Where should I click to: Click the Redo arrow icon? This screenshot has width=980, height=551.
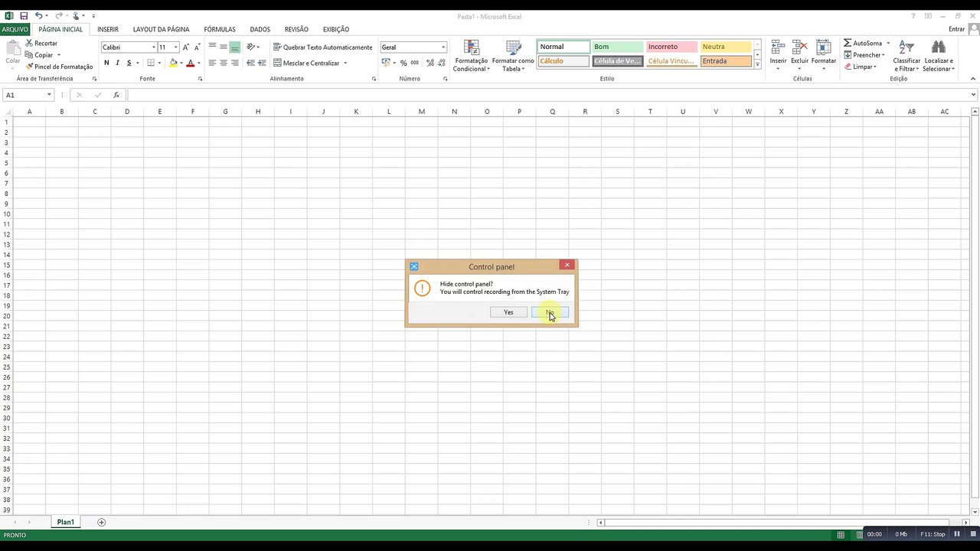click(59, 16)
